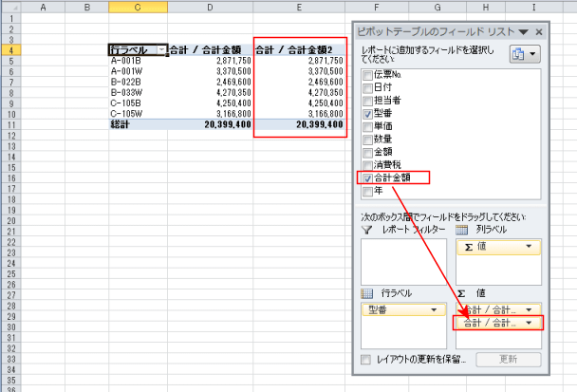Open the second 合計 / 合計.. value field dropdown

529,323
